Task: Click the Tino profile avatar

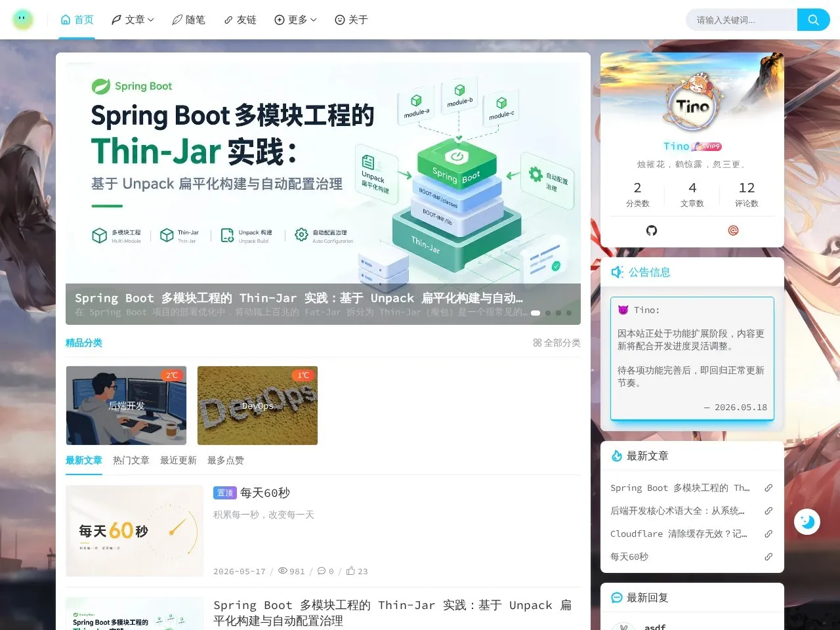Action: click(x=692, y=105)
